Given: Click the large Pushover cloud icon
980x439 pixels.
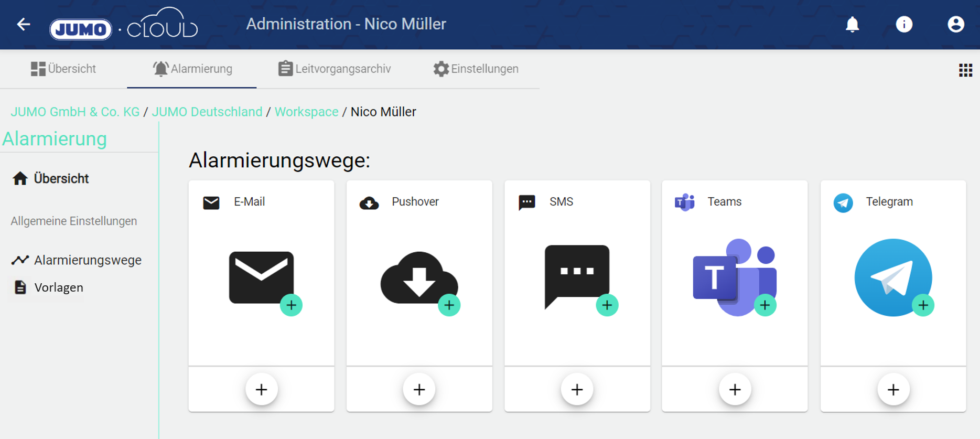Looking at the screenshot, I should coord(418,277).
